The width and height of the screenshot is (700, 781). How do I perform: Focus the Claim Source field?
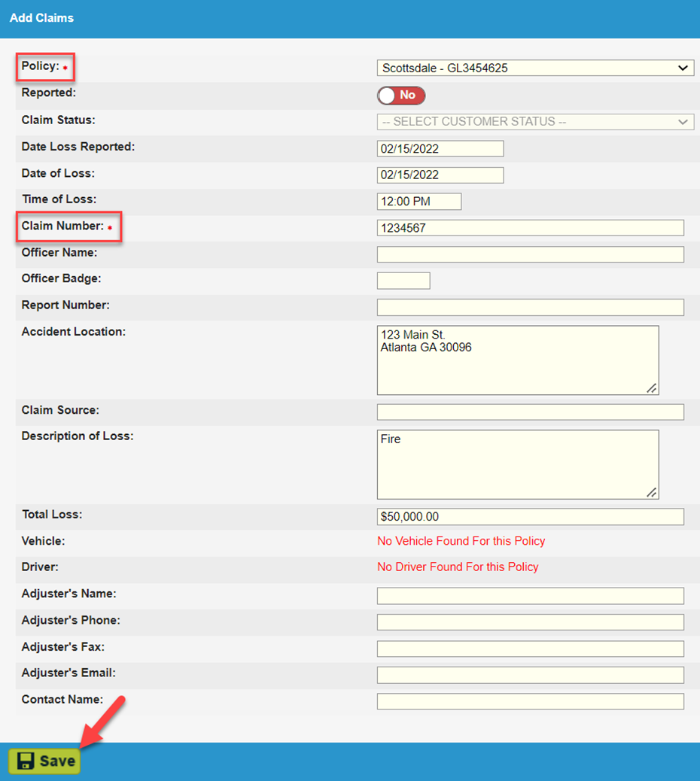pyautogui.click(x=529, y=412)
